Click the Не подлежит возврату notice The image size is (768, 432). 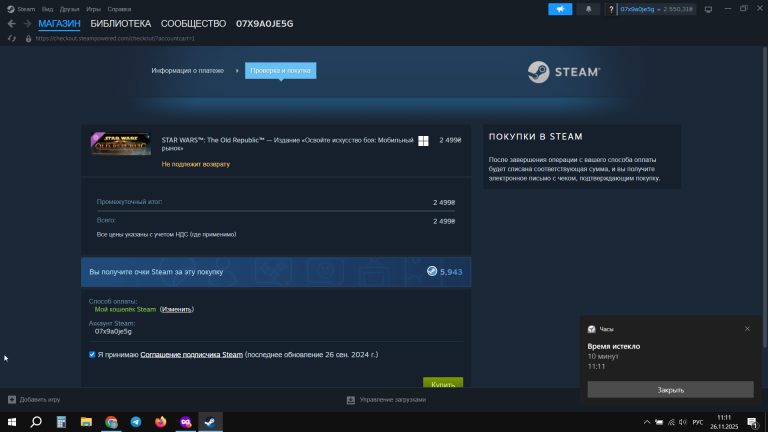(195, 164)
